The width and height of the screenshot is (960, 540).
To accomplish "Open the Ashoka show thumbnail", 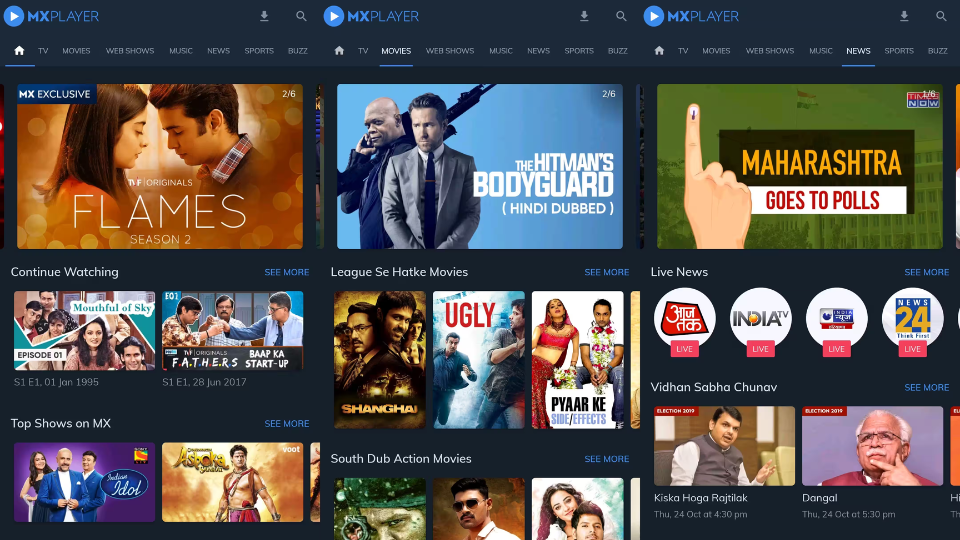I will (x=233, y=482).
